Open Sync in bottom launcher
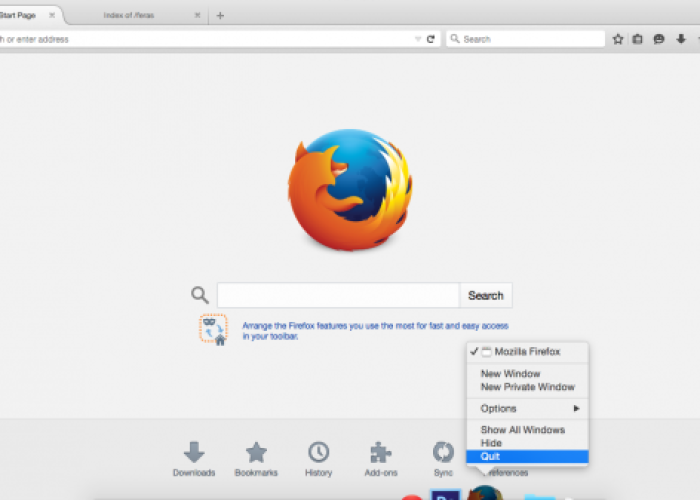This screenshot has height=500, width=700. click(443, 459)
